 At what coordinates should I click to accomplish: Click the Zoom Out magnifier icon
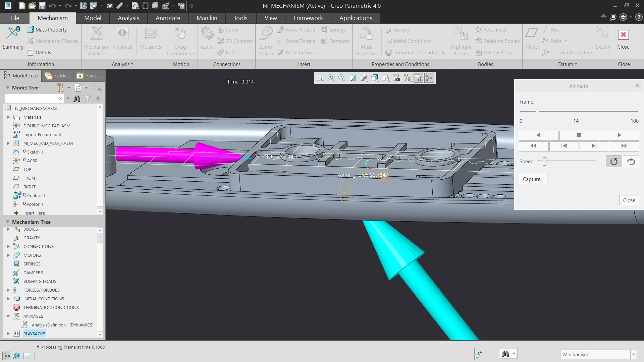pyautogui.click(x=342, y=78)
